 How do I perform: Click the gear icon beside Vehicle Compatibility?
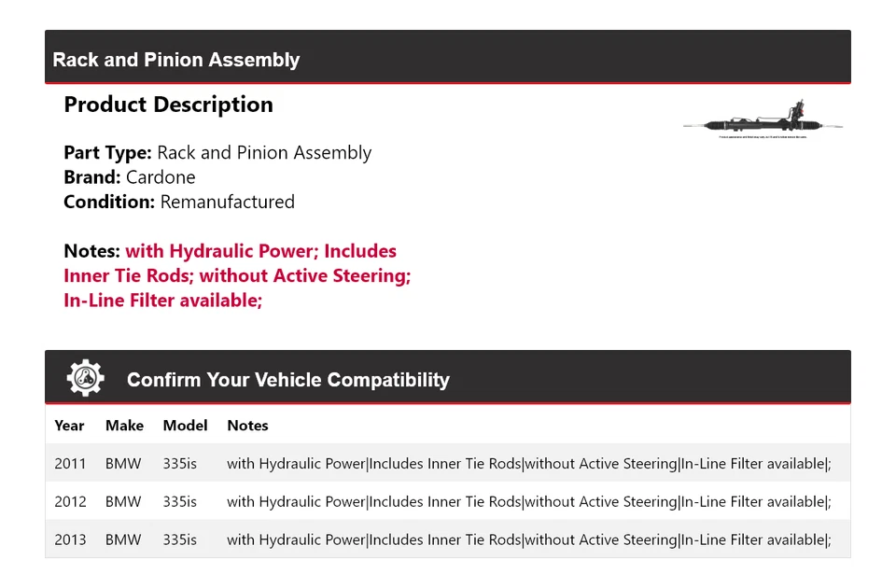(x=85, y=378)
